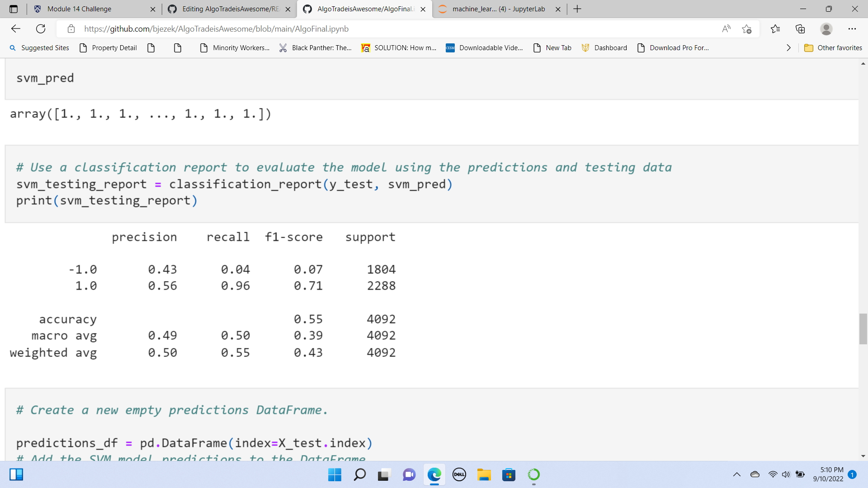Open the Other favorites folder
868x488 pixels.
coord(833,48)
